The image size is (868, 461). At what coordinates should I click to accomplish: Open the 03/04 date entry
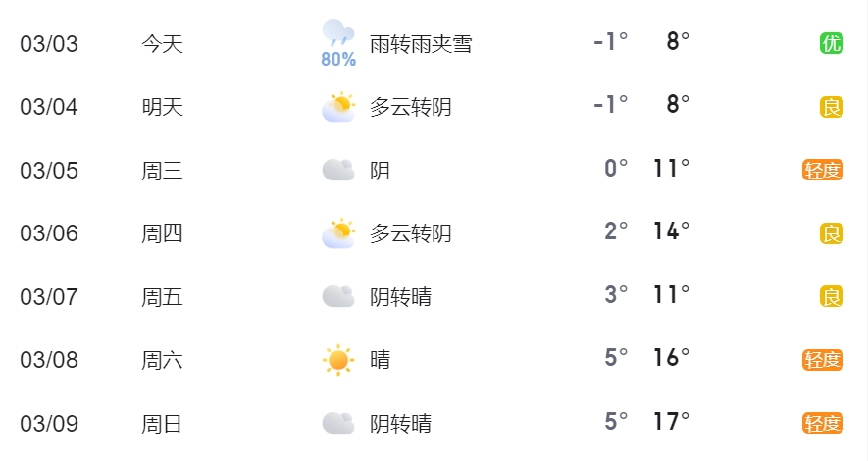49,107
